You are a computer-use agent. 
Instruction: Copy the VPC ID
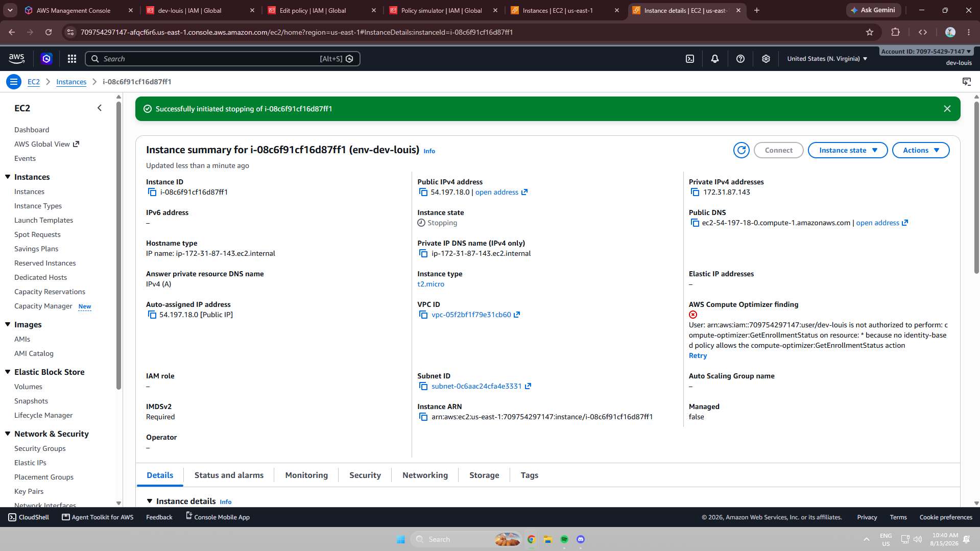click(423, 315)
